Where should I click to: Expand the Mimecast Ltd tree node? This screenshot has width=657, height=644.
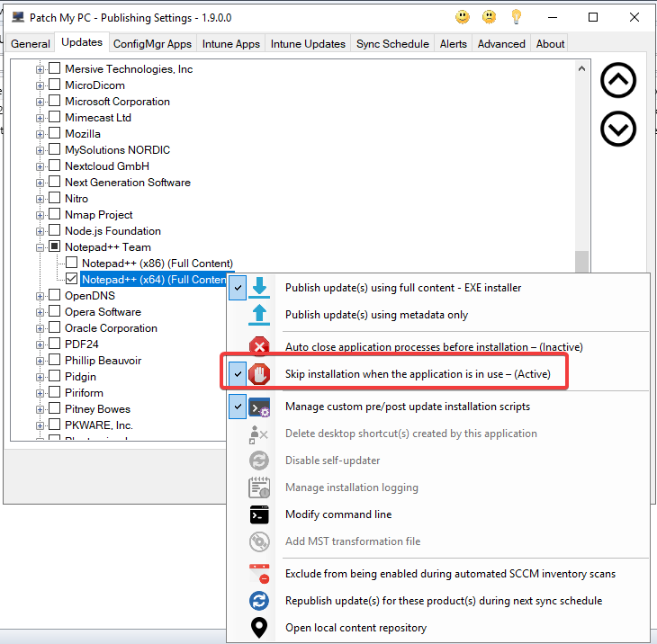point(40,118)
